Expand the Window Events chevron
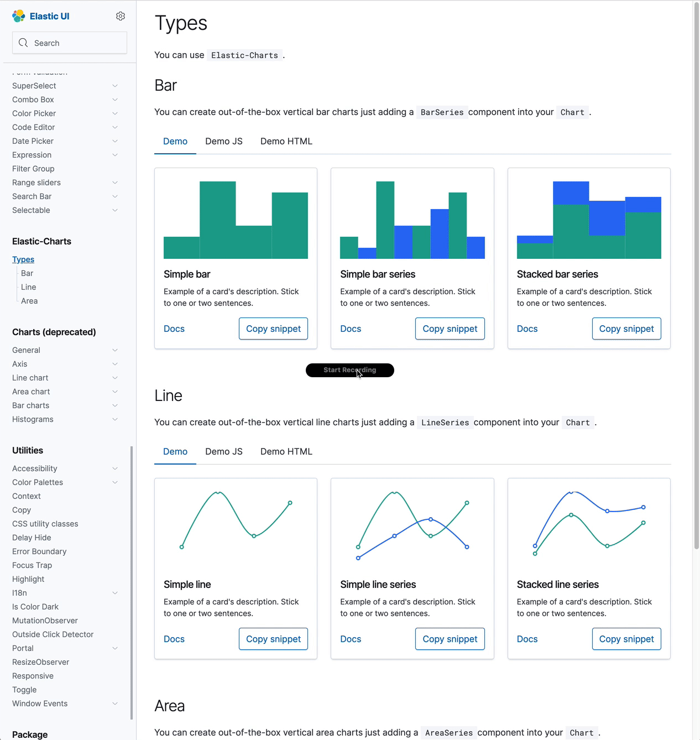The height and width of the screenshot is (740, 700). point(115,703)
